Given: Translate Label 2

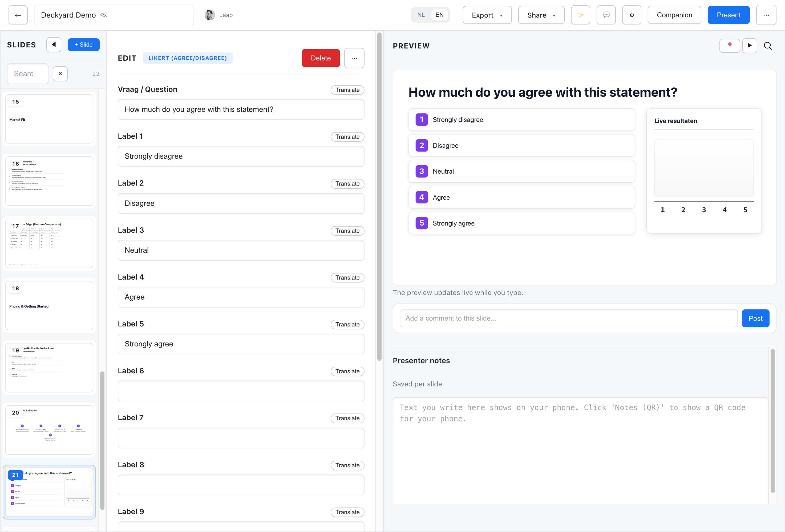Looking at the screenshot, I should (x=347, y=184).
